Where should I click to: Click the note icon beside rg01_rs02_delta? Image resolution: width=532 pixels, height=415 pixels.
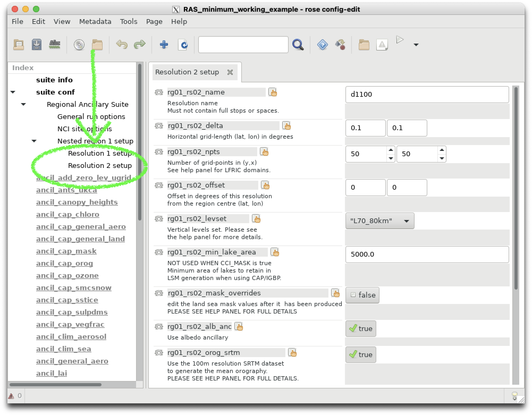286,126
